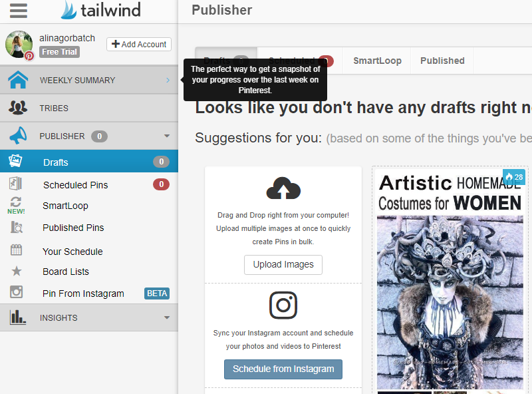532x394 pixels.
Task: Switch to the SmartLoop tab
Action: click(x=377, y=61)
